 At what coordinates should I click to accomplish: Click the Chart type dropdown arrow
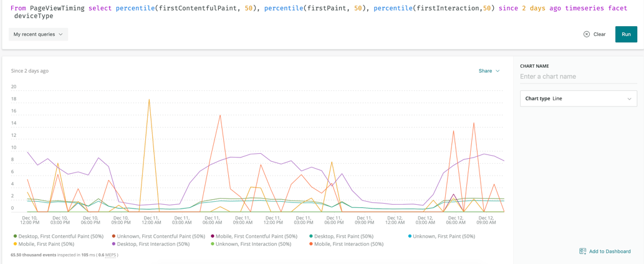click(x=629, y=99)
